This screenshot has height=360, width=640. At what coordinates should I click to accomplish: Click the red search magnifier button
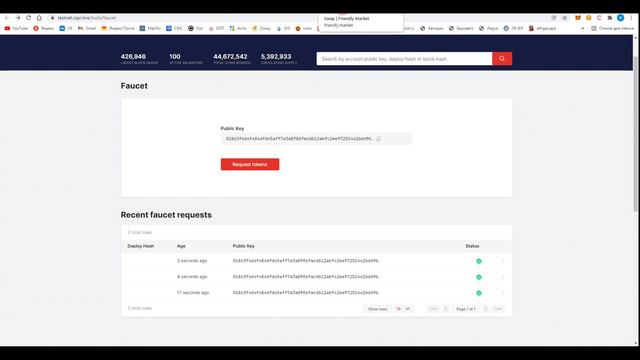pos(502,59)
